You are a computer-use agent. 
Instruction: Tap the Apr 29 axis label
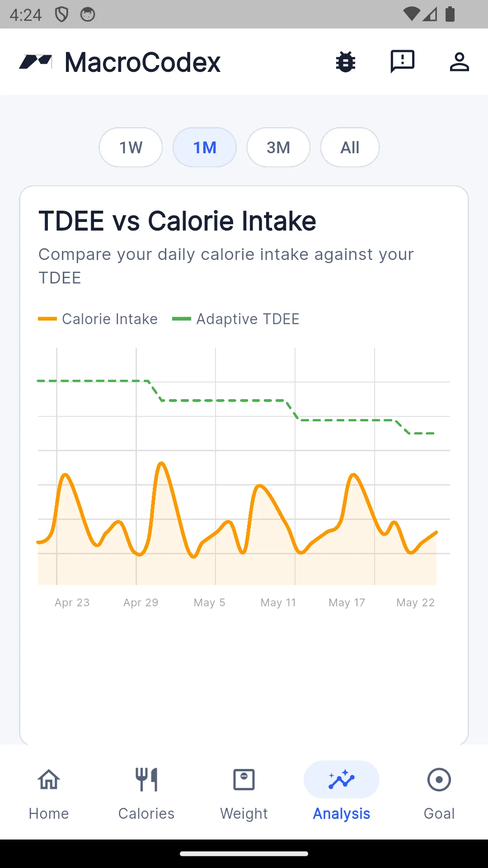pos(141,603)
